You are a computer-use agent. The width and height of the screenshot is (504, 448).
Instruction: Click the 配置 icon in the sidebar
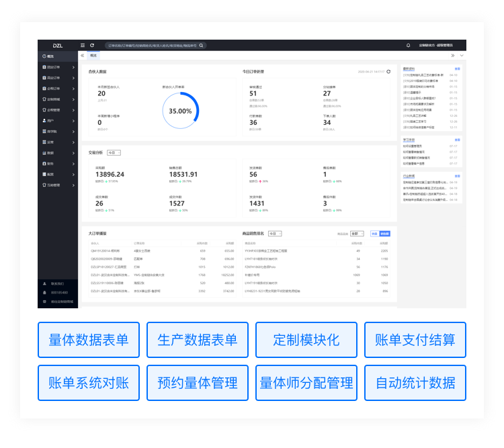[x=44, y=175]
